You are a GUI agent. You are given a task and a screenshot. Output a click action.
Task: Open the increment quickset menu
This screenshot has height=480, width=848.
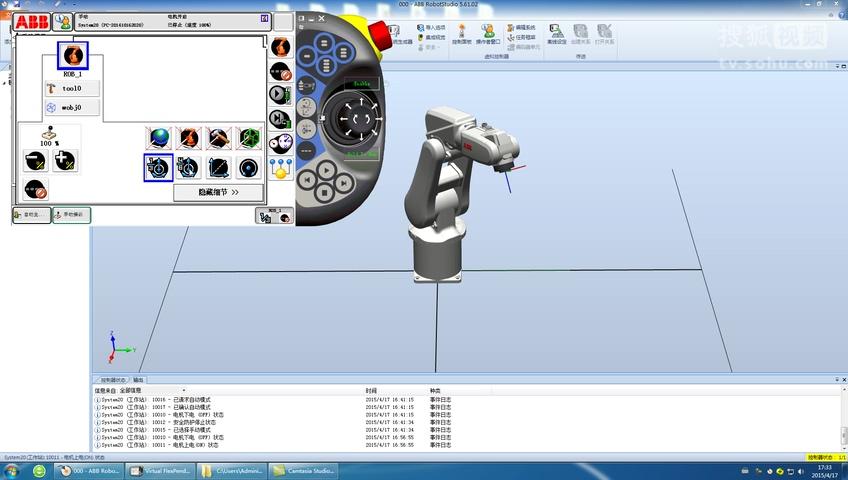tap(281, 71)
